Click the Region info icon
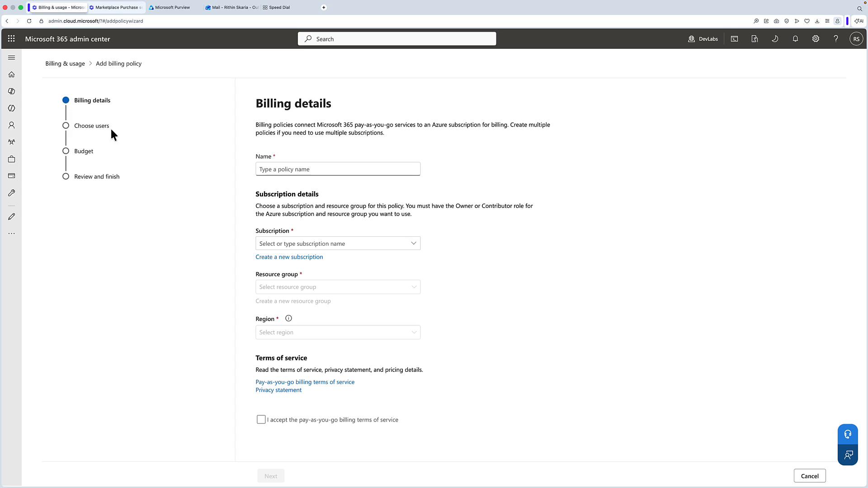Screen dimensions: 868x488 [288, 319]
